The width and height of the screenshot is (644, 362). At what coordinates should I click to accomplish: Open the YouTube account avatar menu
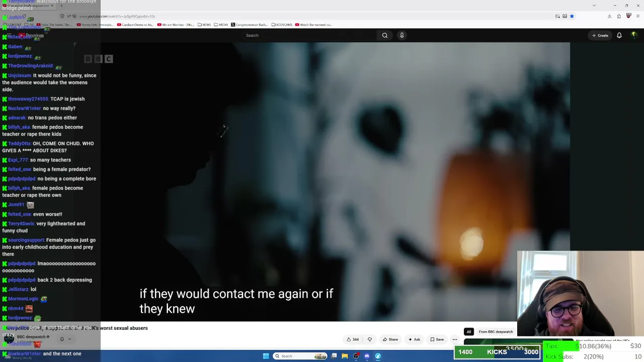(634, 35)
